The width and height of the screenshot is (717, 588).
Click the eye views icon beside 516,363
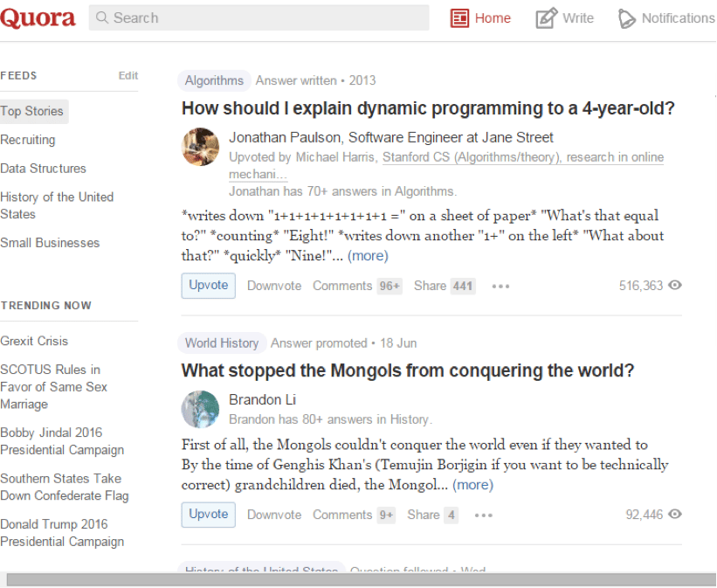pyautogui.click(x=675, y=285)
